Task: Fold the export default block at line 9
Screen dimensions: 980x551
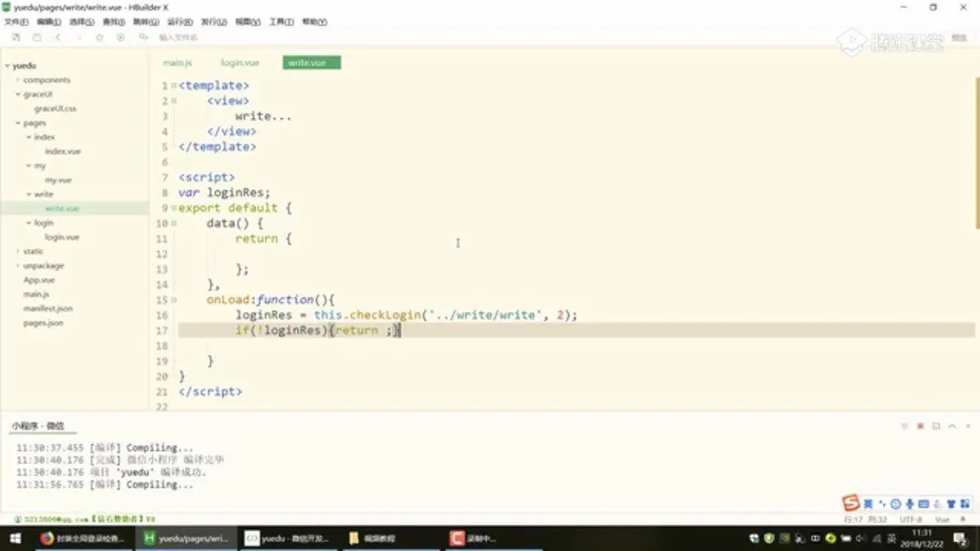Action: click(174, 208)
